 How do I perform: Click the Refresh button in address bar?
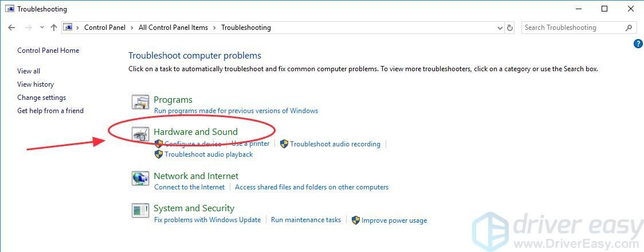pyautogui.click(x=510, y=28)
